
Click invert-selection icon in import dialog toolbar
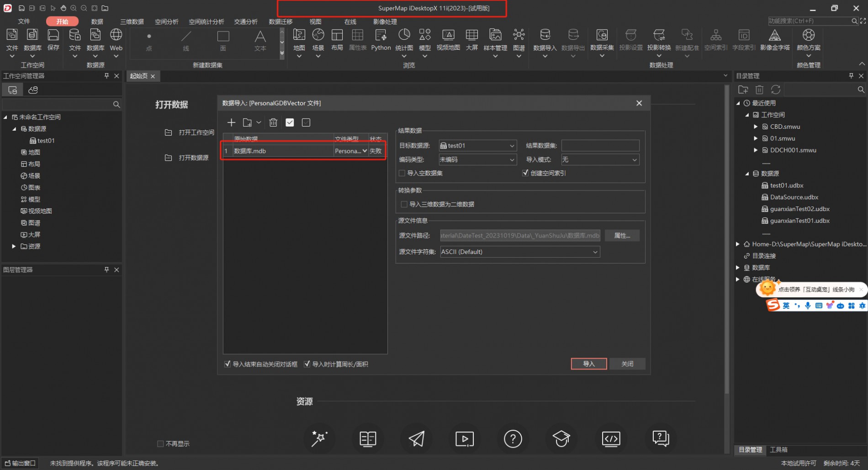point(306,122)
